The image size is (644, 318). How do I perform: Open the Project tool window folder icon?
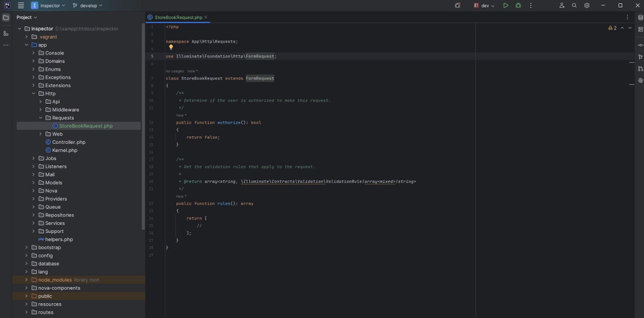pos(6,17)
